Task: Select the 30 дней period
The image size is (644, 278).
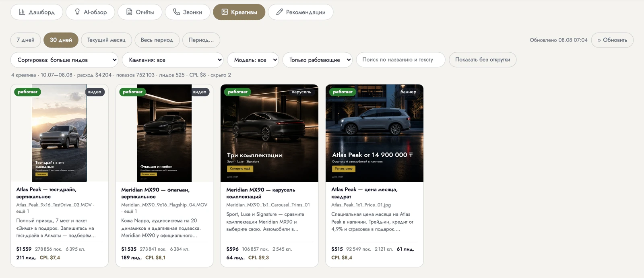Action: point(61,40)
